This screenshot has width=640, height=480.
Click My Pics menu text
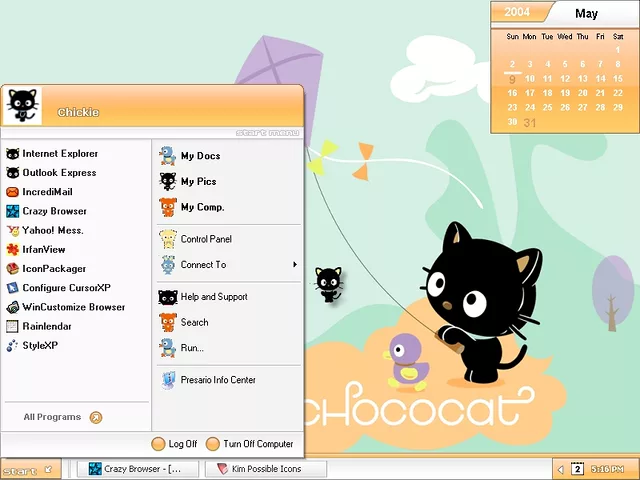pyautogui.click(x=198, y=182)
